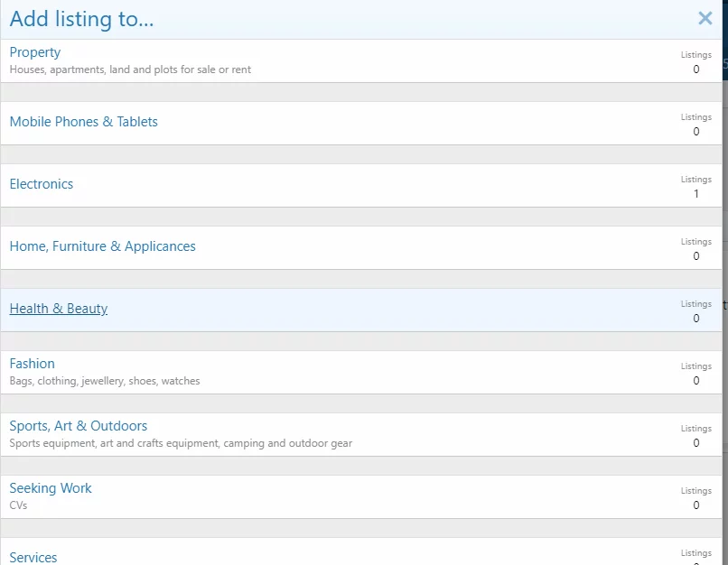Click the Electronics listings count of 1
The width and height of the screenshot is (728, 565).
click(695, 194)
